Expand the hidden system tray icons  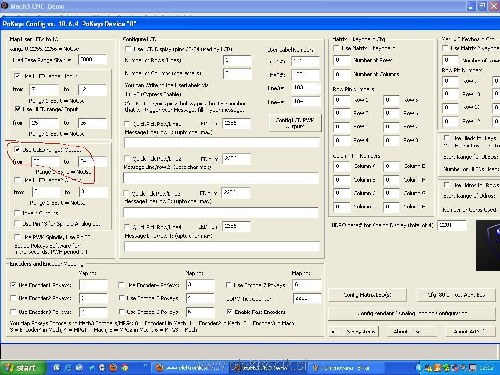coord(419,368)
